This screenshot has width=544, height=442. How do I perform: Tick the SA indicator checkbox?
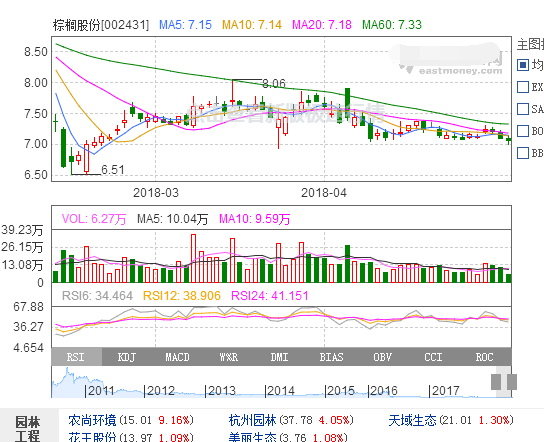pyautogui.click(x=523, y=109)
